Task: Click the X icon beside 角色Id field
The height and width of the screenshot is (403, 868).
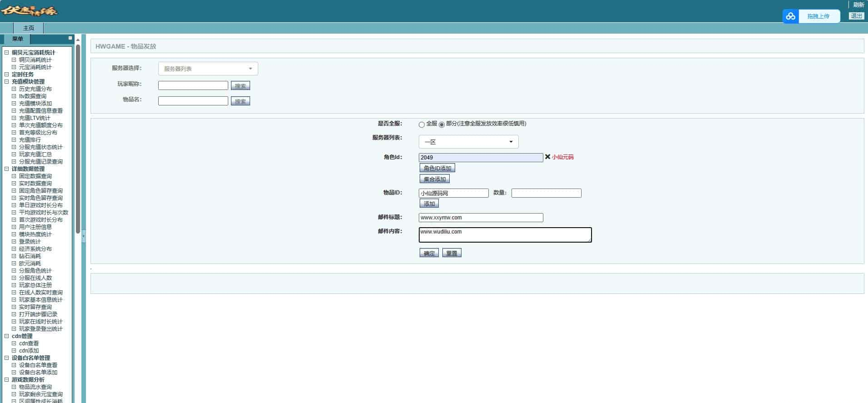Action: (x=547, y=157)
